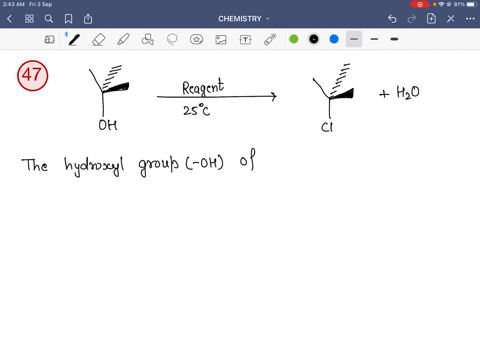Tap the time display in status bar
Viewport: 480px width, 360px height.
tap(14, 4)
